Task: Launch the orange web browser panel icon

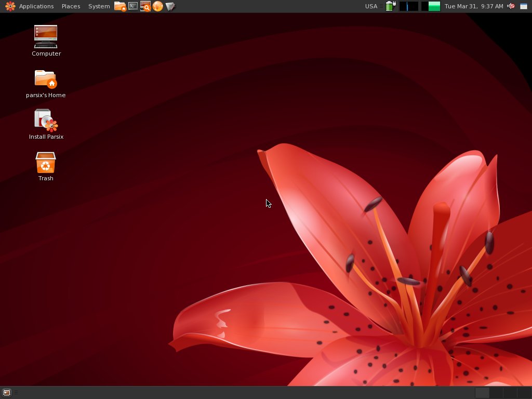Action: click(158, 6)
